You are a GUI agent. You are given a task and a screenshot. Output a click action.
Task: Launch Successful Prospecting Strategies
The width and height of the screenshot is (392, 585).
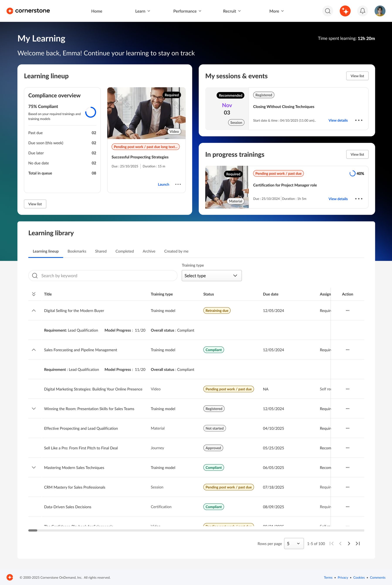[164, 184]
